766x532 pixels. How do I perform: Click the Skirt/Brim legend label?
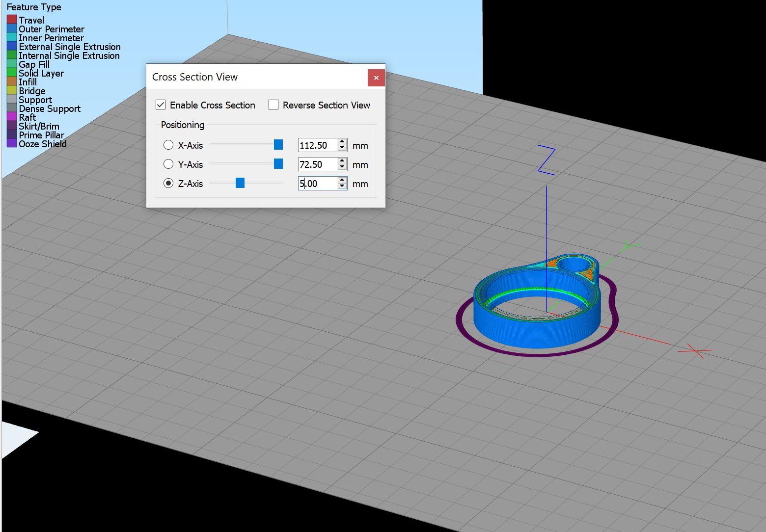(39, 126)
